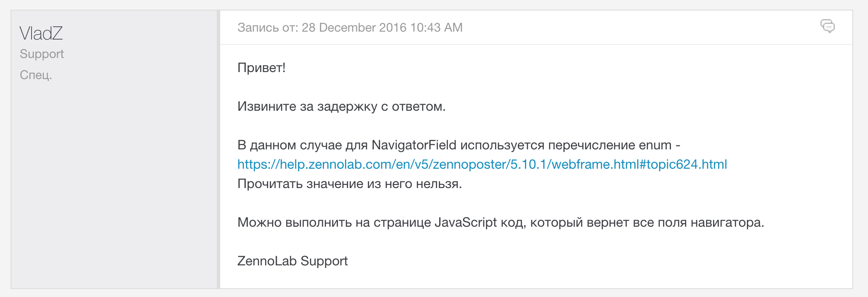Click the reply comment bubble icon
This screenshot has height=297, width=868.
tap(828, 26)
